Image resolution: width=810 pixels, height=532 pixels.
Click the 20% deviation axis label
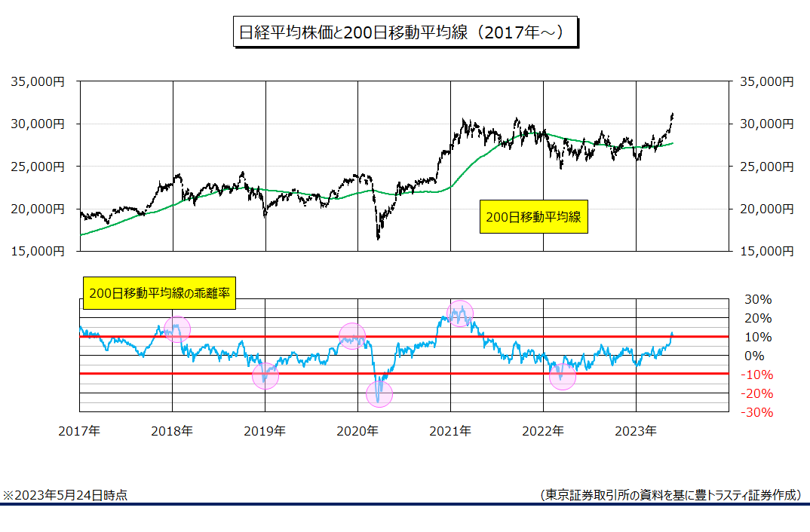(758, 318)
